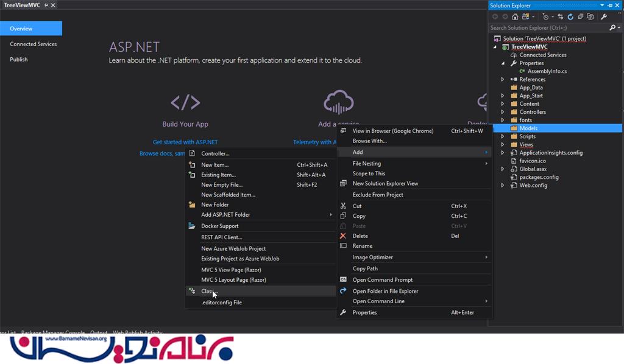This screenshot has width=624, height=364.
Task: Open the Publish page in left navigation
Action: pos(19,59)
